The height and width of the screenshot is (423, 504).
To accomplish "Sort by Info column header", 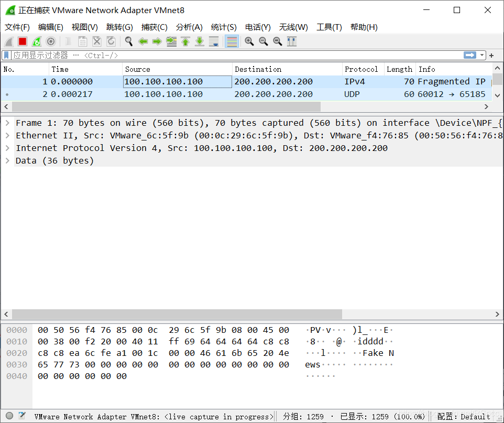I will pyautogui.click(x=454, y=69).
